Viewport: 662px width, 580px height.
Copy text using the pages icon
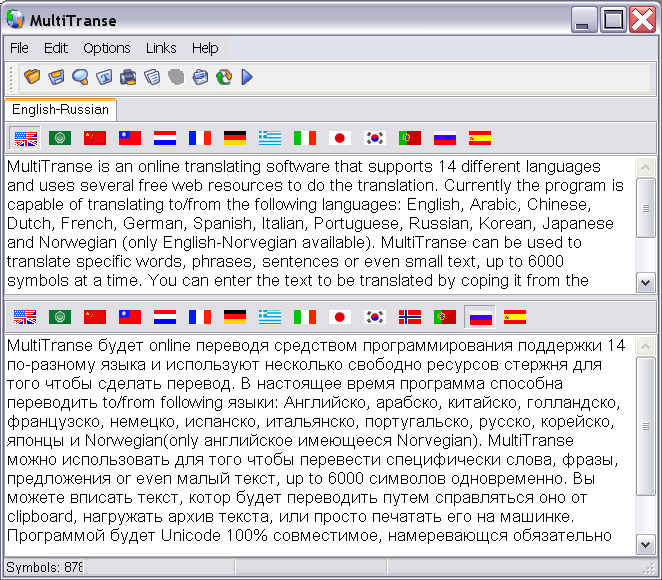click(152, 77)
